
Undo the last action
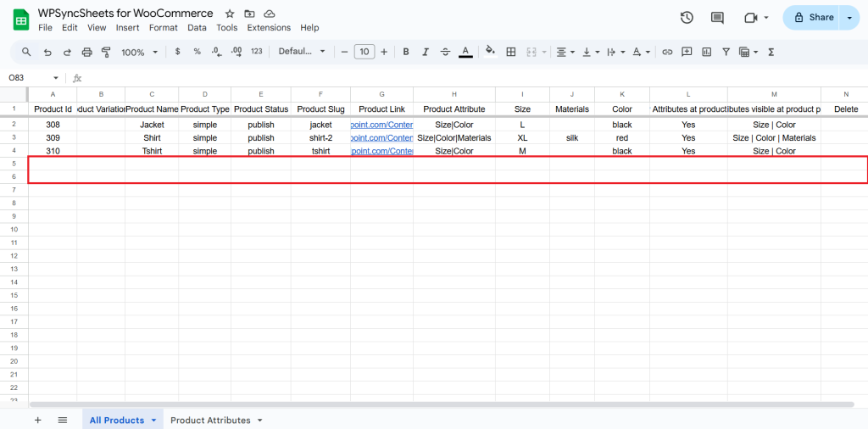pyautogui.click(x=47, y=52)
